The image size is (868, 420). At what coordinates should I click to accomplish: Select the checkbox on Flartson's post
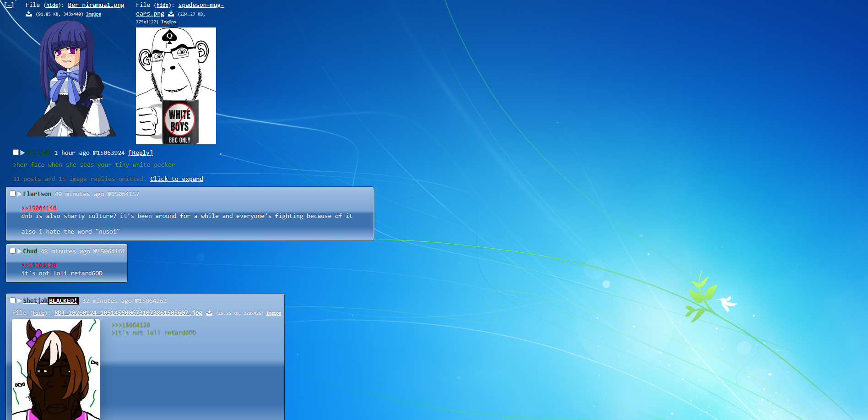tap(13, 194)
